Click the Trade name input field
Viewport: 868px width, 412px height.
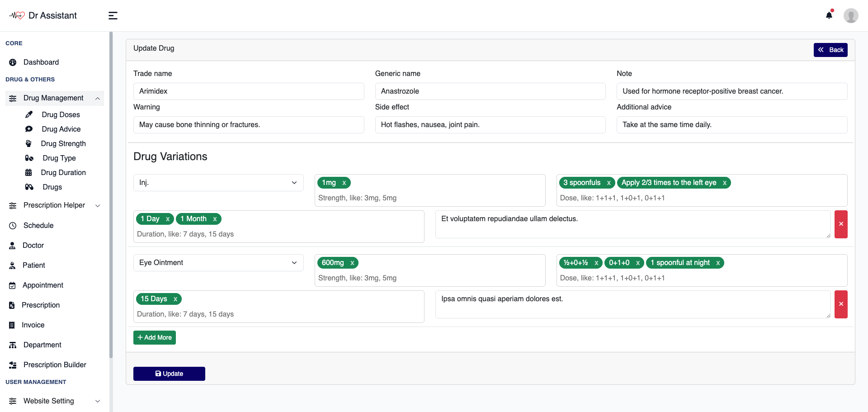tap(249, 91)
